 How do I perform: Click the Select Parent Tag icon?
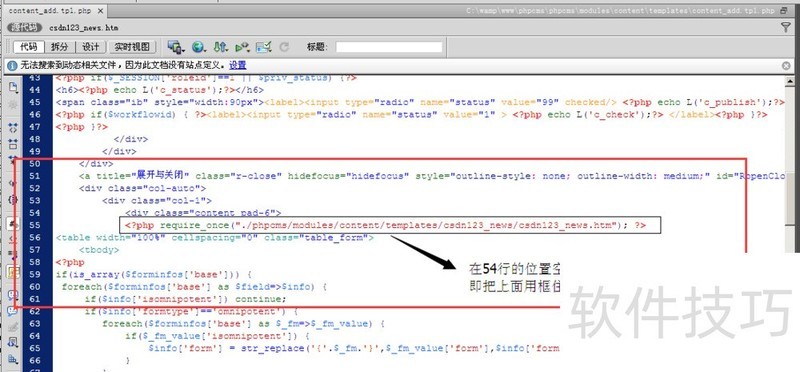pyautogui.click(x=13, y=183)
